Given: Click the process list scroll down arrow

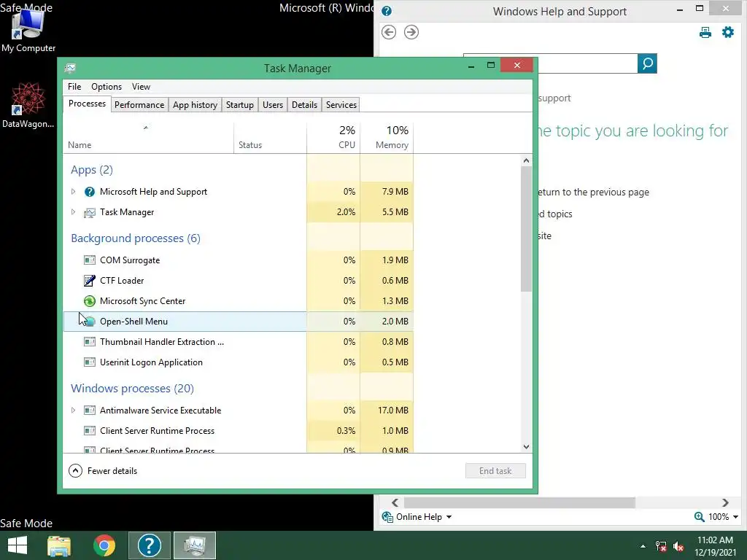Looking at the screenshot, I should 526,447.
